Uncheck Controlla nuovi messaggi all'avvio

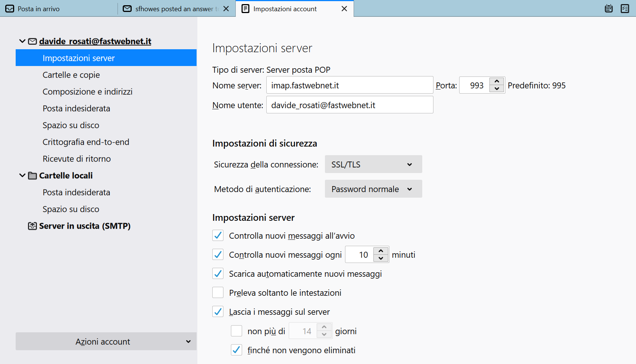[x=218, y=236]
